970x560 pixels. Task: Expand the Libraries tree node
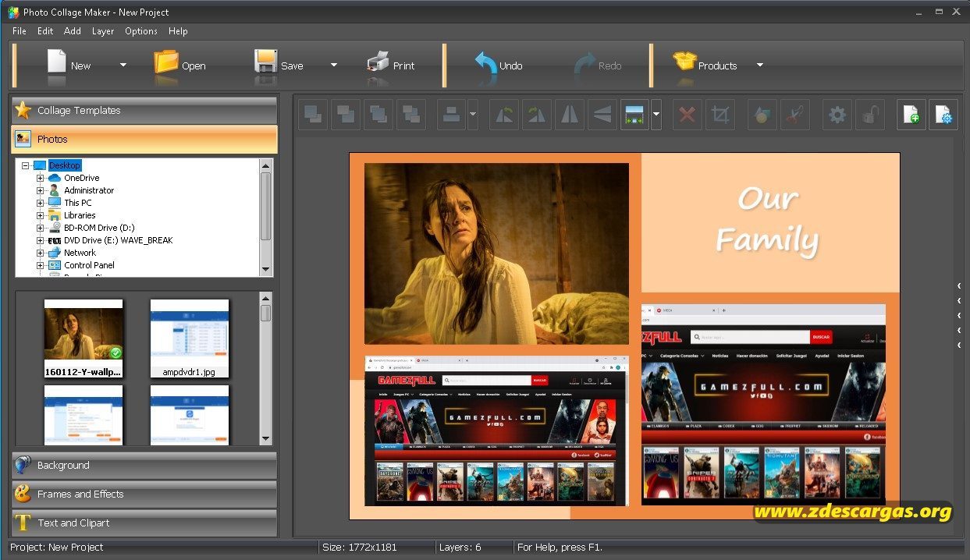click(40, 215)
